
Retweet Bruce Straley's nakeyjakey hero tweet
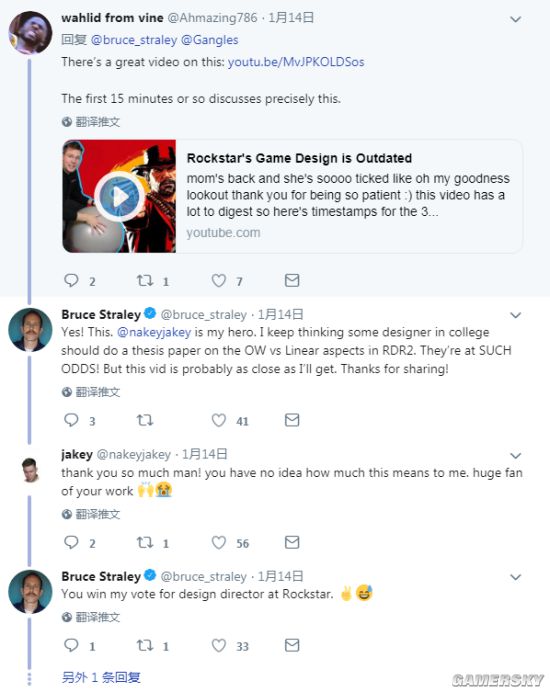(x=144, y=420)
